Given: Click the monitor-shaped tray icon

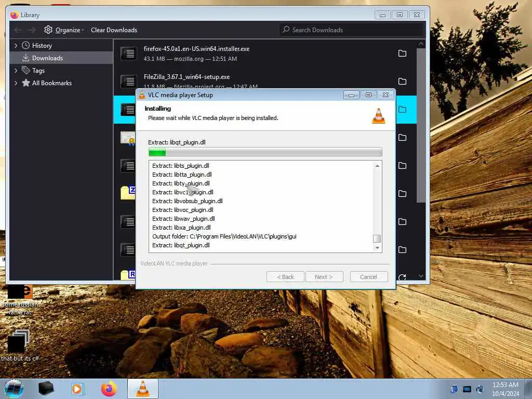Looking at the screenshot, I should click(467, 389).
